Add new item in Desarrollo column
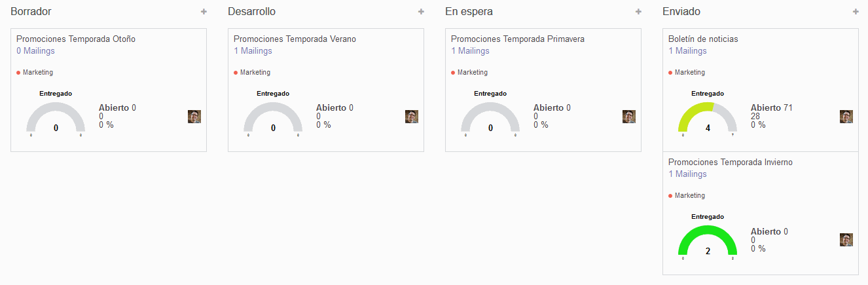 pos(421,12)
